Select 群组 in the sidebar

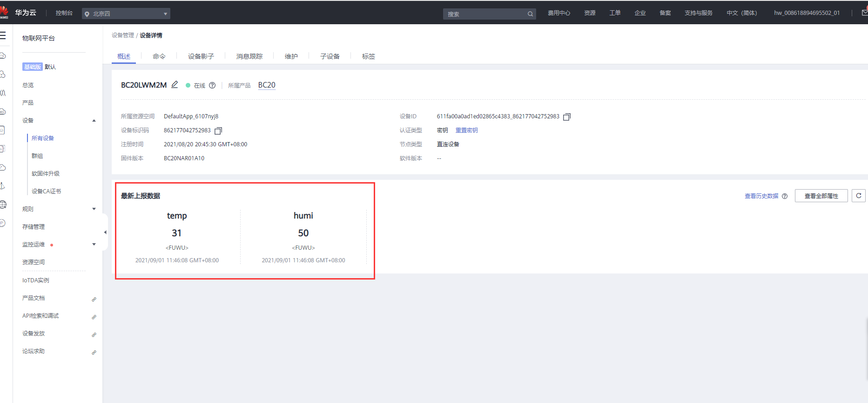tap(37, 156)
